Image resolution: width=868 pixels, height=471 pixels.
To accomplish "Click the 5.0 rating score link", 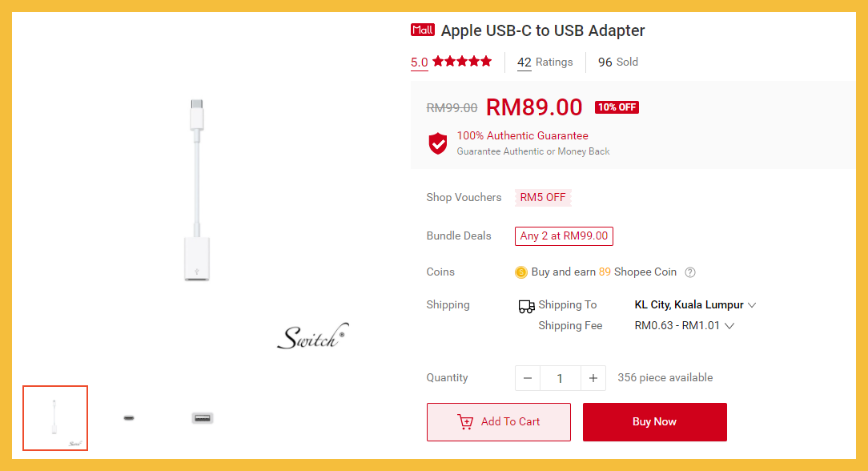I will (x=419, y=62).
